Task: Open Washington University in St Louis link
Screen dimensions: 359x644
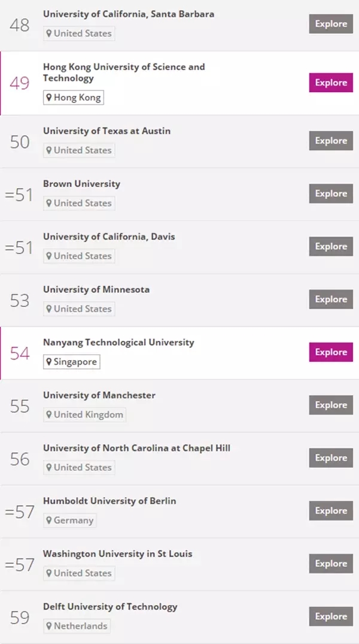Action: [118, 554]
